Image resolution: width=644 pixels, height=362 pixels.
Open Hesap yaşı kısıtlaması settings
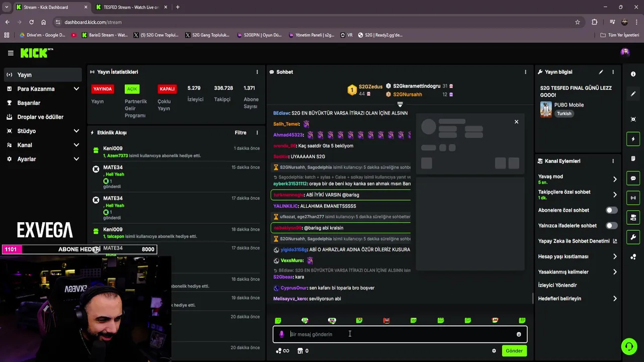click(x=578, y=256)
